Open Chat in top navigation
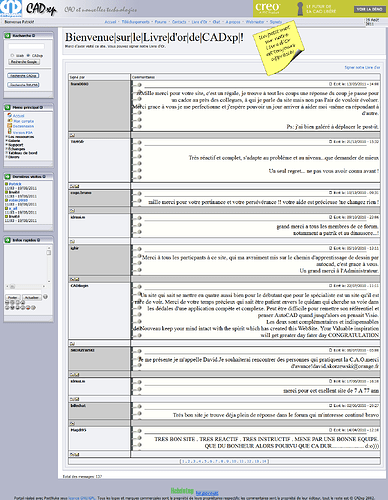 (216, 22)
